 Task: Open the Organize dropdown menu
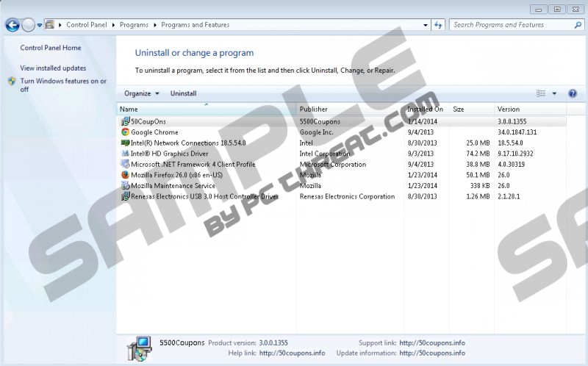point(141,93)
